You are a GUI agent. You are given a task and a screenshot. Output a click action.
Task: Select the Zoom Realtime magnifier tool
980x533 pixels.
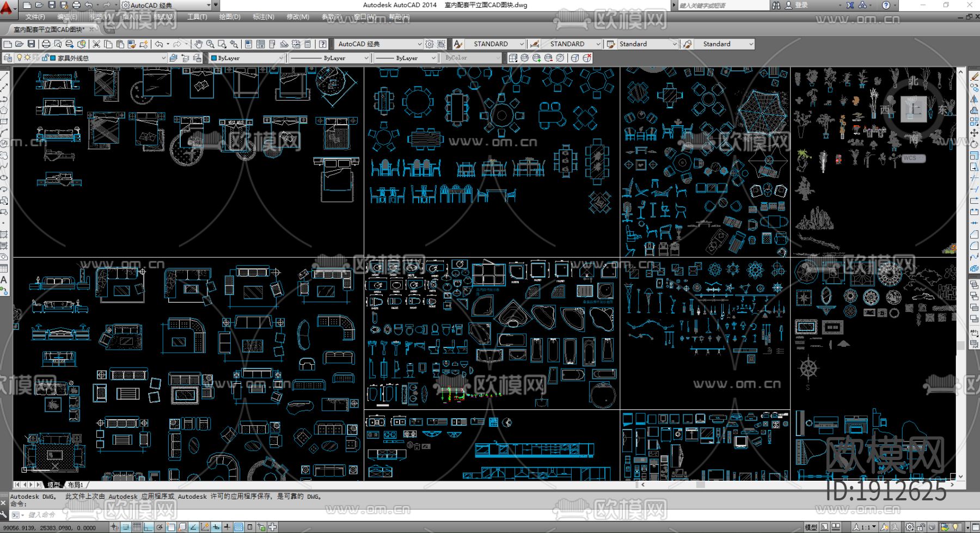pos(210,44)
